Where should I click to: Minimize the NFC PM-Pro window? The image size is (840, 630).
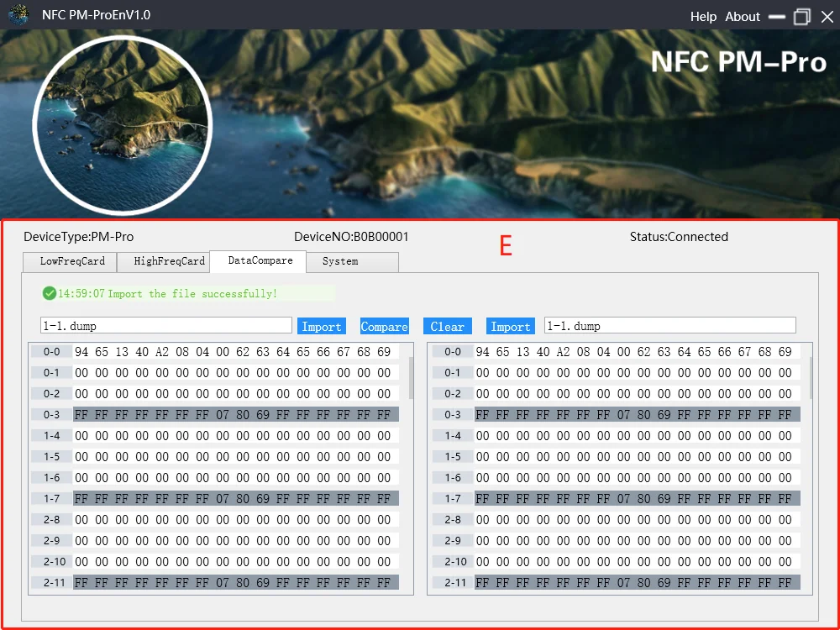click(776, 17)
